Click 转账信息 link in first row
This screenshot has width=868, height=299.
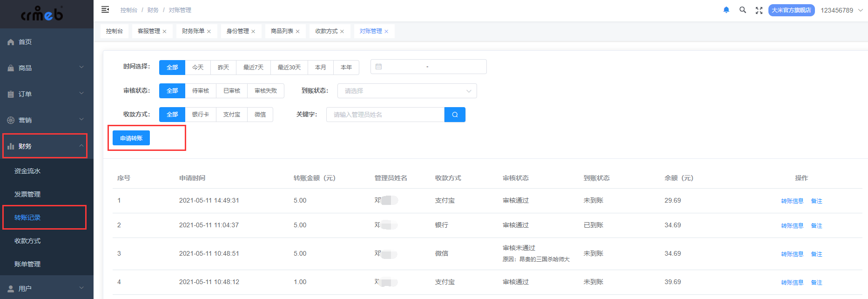tap(792, 201)
